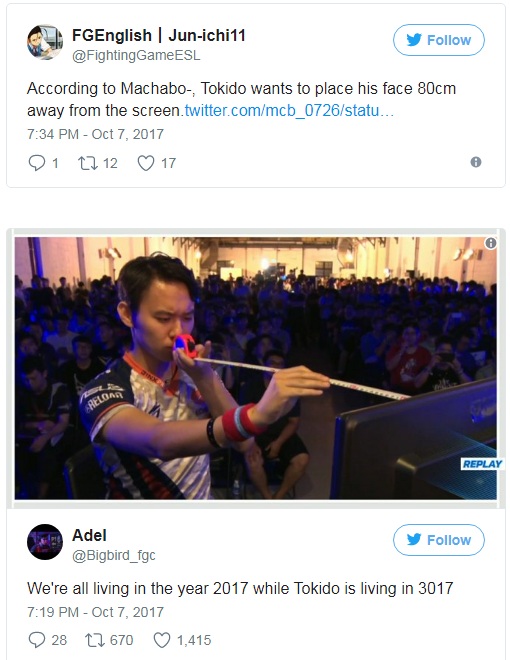This screenshot has width=510, height=660.
Task: Follow the FGEnglish Jun-ichi11 account
Action: [x=438, y=40]
